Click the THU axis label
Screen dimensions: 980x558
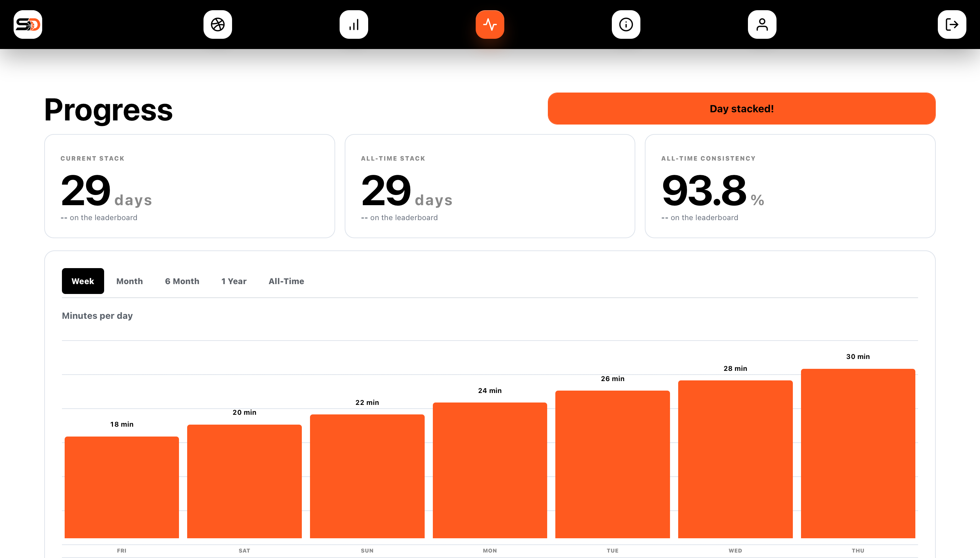858,550
